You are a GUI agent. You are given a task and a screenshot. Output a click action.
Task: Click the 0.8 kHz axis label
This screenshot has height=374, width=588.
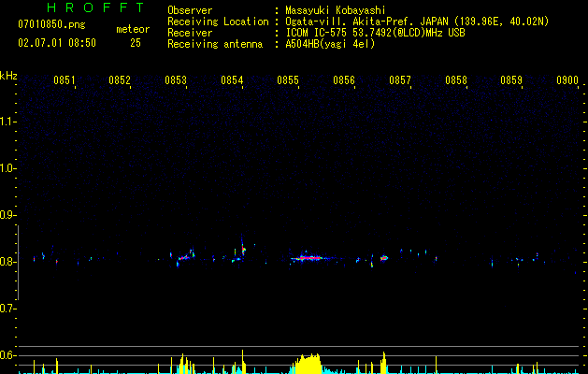click(7, 262)
